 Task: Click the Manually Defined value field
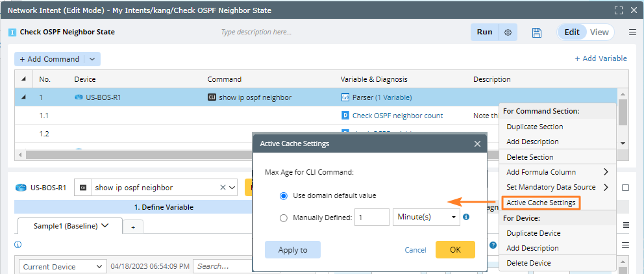coord(372,218)
